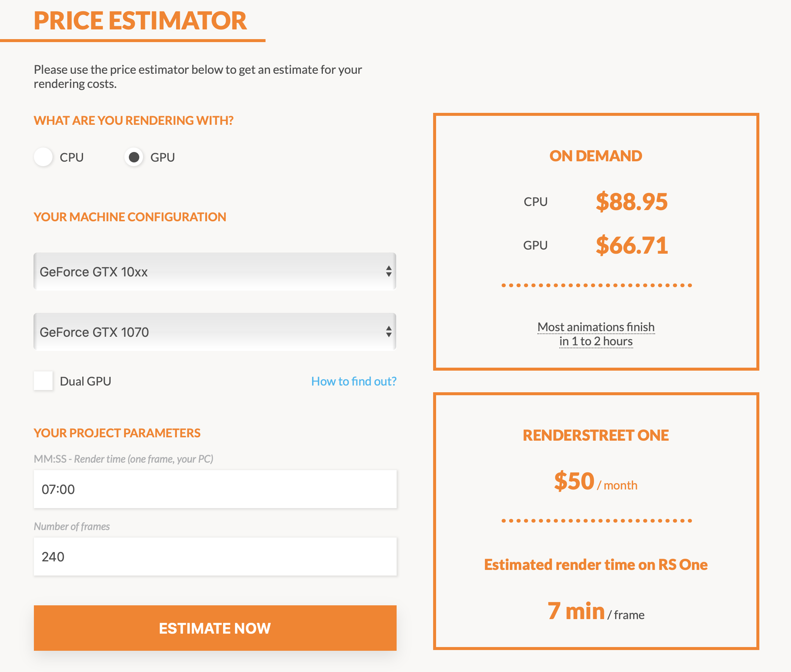Click the RenderStreet One panel heading
Screen dimensions: 791x672
click(595, 435)
